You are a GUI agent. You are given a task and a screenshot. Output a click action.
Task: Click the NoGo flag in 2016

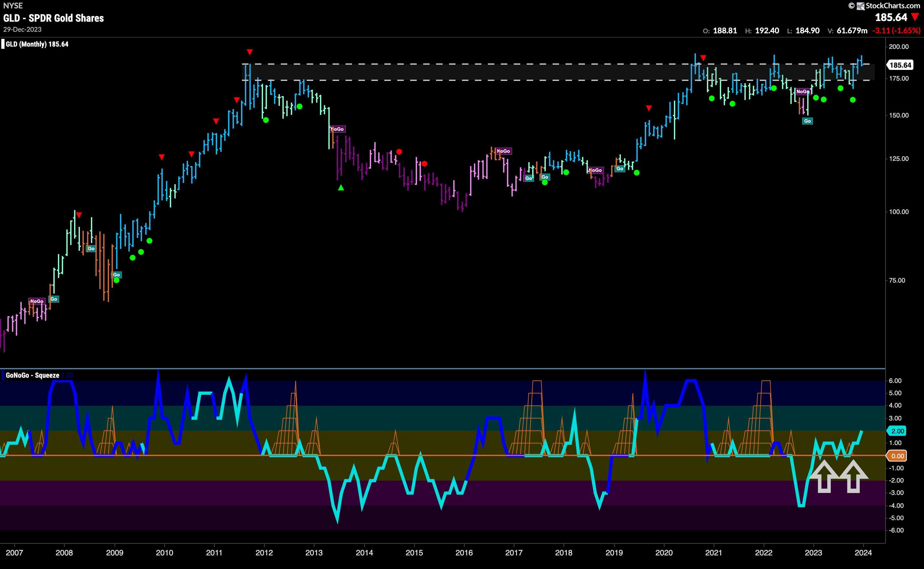503,151
